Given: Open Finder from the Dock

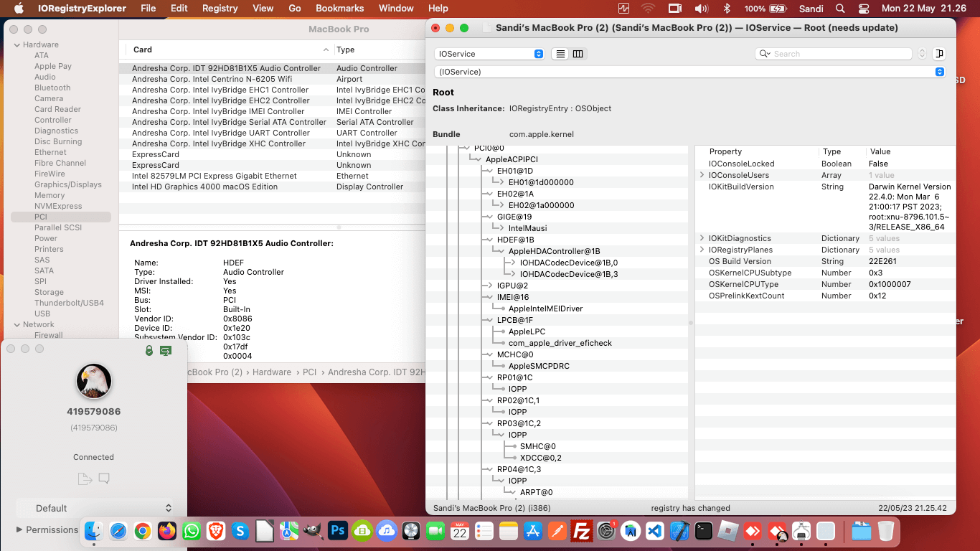Looking at the screenshot, I should point(94,531).
